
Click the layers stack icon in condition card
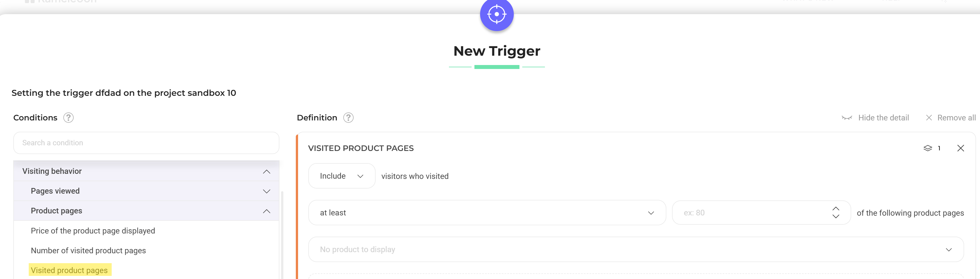pyautogui.click(x=928, y=148)
